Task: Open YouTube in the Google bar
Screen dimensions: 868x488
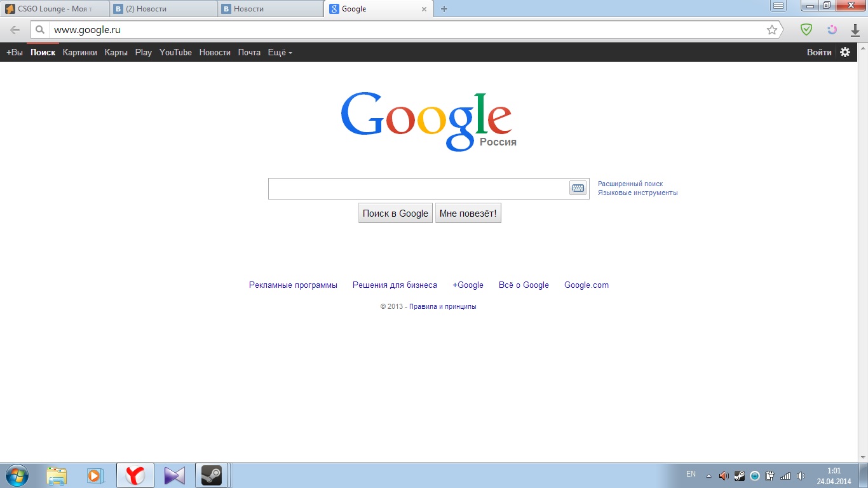Action: pos(175,52)
